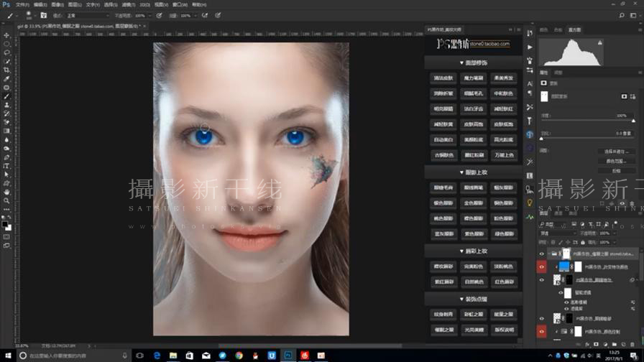
Task: Select the Hand tool
Action: click(x=6, y=192)
